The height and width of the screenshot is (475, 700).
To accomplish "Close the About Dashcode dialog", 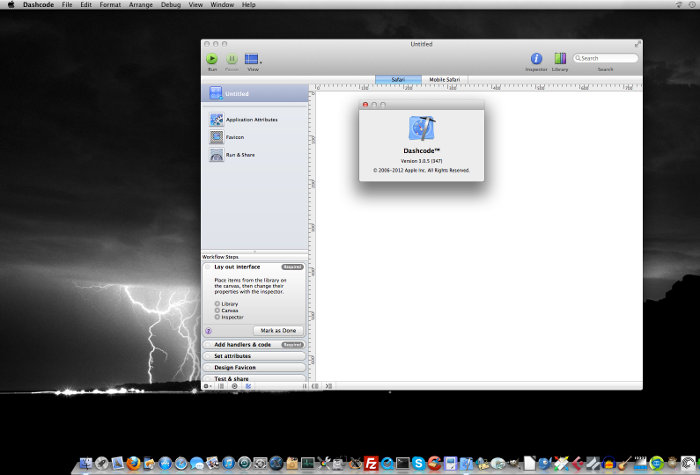I will click(x=365, y=104).
